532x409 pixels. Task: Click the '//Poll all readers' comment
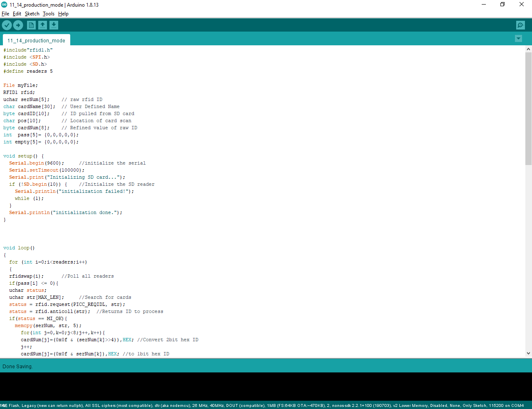click(x=88, y=276)
